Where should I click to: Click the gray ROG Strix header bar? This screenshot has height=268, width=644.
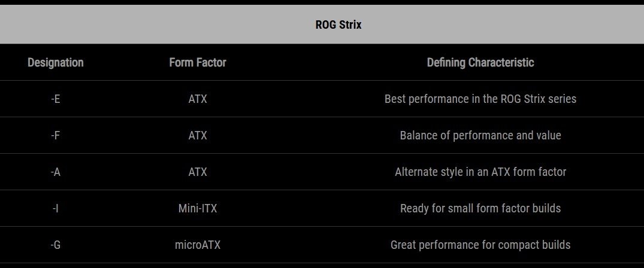(x=322, y=25)
